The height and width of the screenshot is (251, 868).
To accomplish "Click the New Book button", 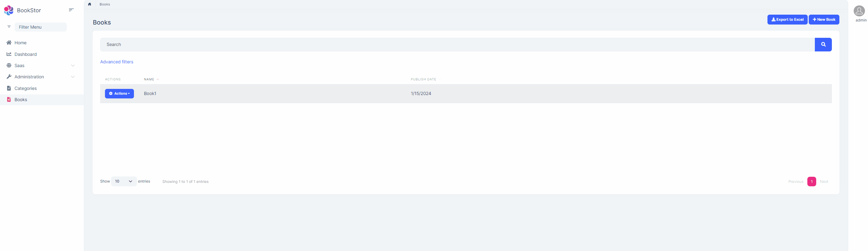I will coord(824,20).
